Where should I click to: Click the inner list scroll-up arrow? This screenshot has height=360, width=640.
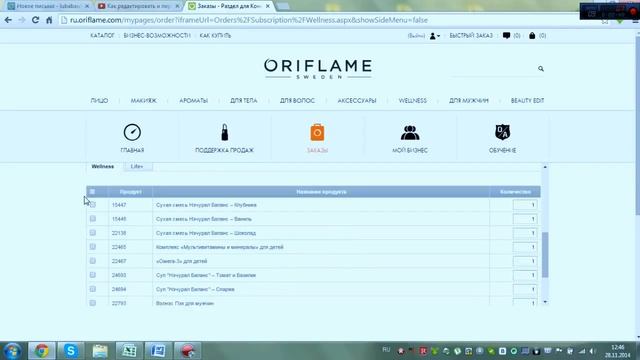pos(545,167)
